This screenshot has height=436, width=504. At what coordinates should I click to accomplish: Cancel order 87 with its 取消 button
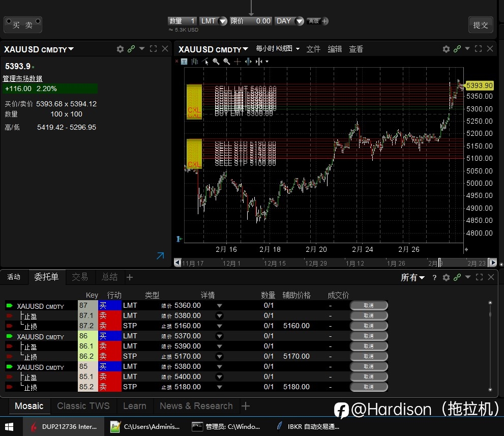[x=369, y=305]
